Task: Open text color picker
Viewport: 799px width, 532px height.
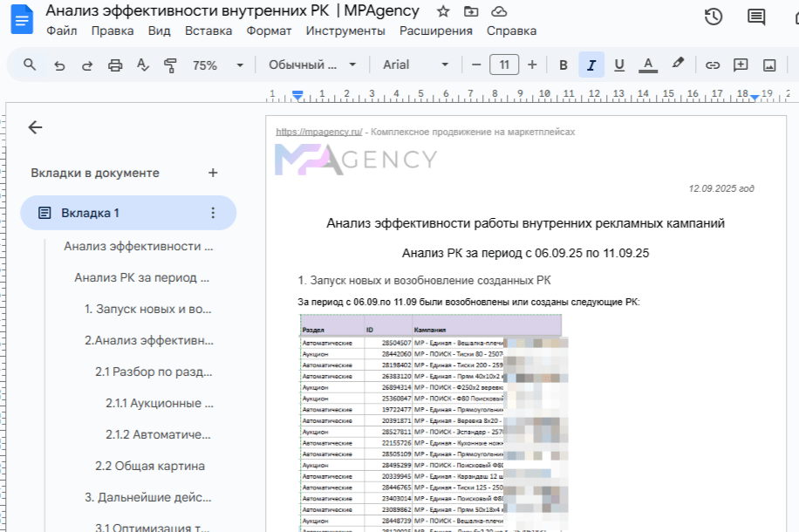Action: (x=647, y=65)
